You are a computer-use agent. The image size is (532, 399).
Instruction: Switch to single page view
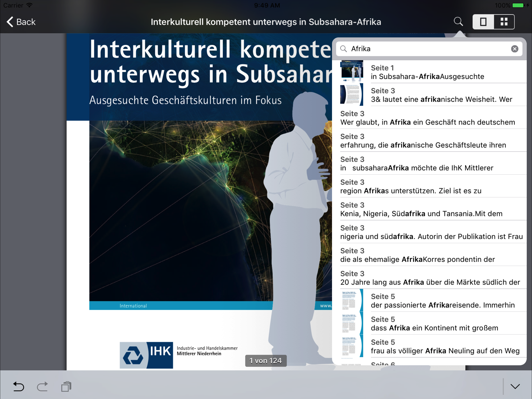tap(483, 22)
